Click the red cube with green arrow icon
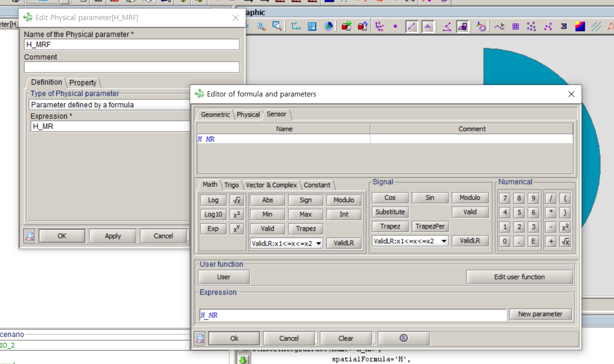This screenshot has height=364, width=614. point(346,26)
